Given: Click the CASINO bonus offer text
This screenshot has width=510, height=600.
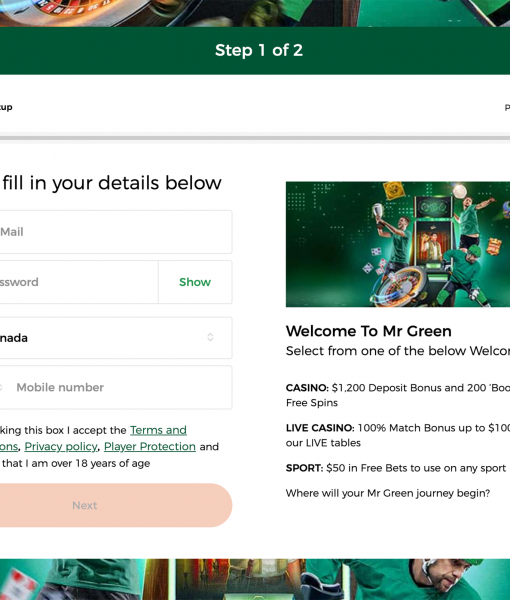Looking at the screenshot, I should (398, 395).
